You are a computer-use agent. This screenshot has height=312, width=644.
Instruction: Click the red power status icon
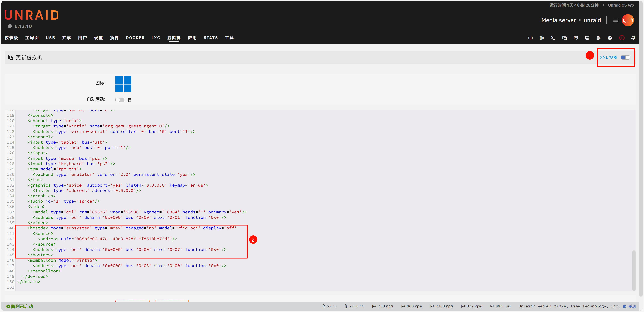pyautogui.click(x=622, y=38)
